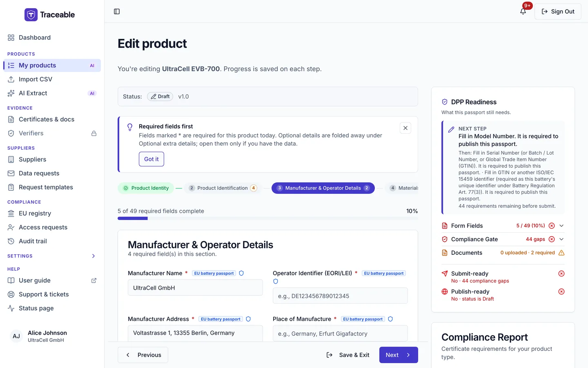Click the lock icon beside Verifiers
Screen dimensions: 588x368
(x=94, y=133)
